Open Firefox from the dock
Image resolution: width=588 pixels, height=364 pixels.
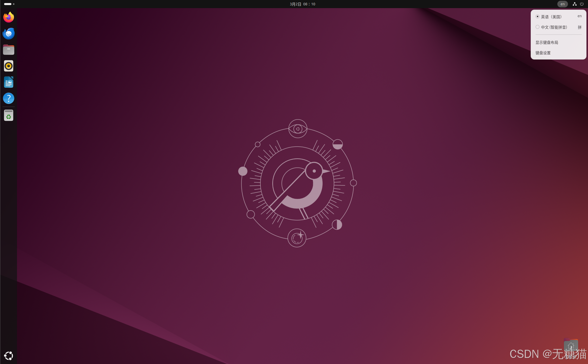(9, 17)
